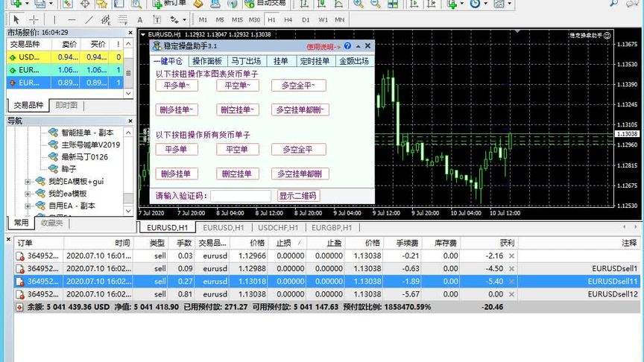Open the new chart dropdown arrow
This screenshot has height=362, width=644.
(x=27, y=4)
